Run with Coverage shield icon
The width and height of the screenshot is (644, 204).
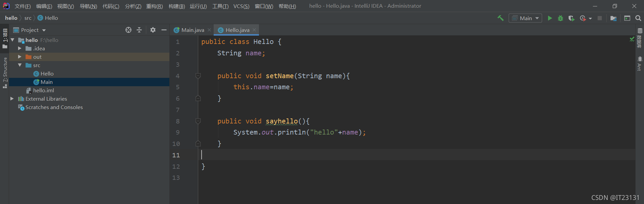coord(571,18)
